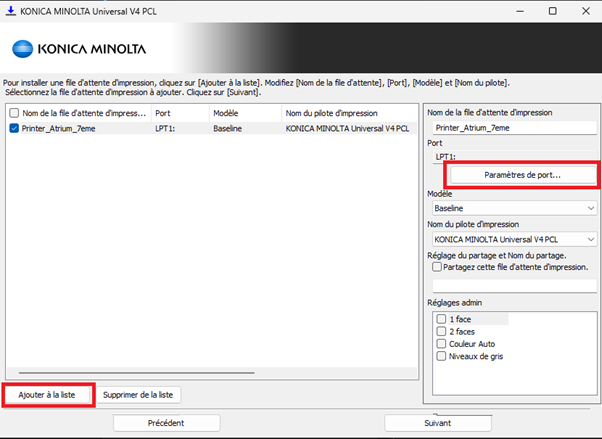Uncheck Printer_Atrium_7eme queue in the list
This screenshot has height=439, width=602.
[x=13, y=129]
